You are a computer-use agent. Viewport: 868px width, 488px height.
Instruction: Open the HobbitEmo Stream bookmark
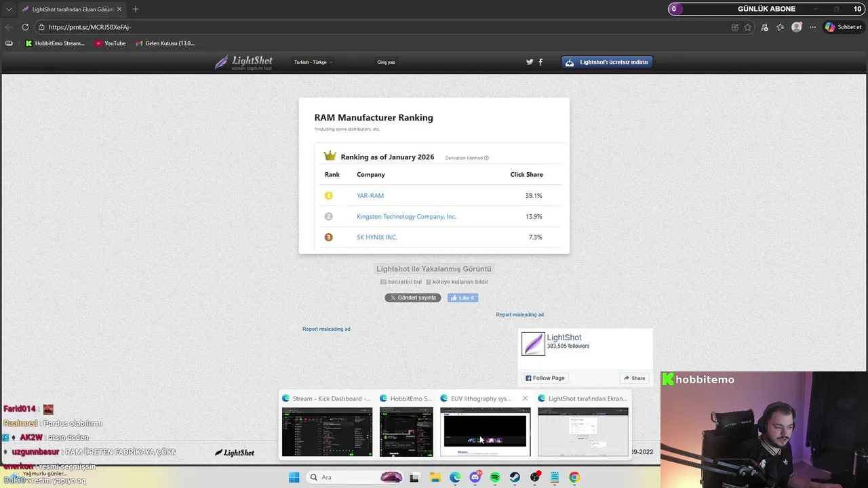coord(55,43)
